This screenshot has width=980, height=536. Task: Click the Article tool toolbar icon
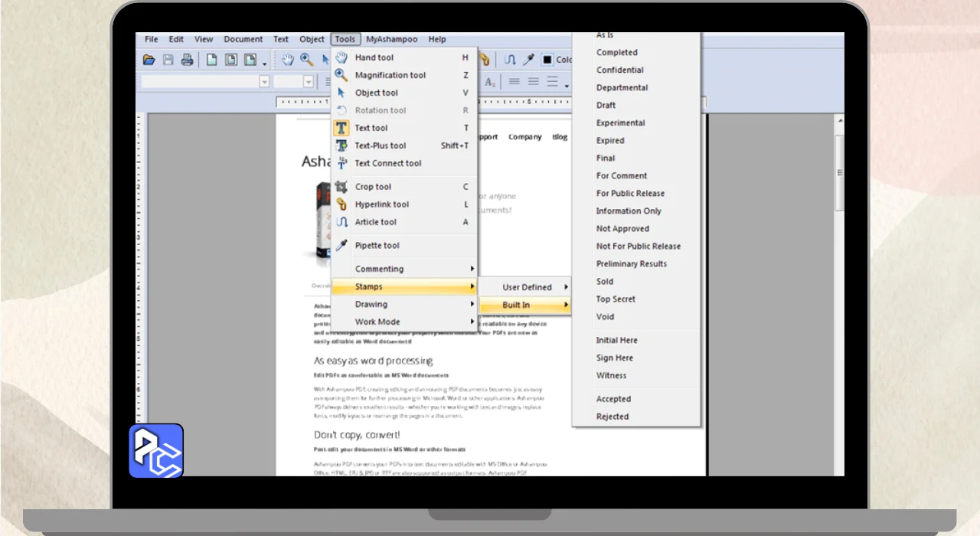(x=510, y=60)
